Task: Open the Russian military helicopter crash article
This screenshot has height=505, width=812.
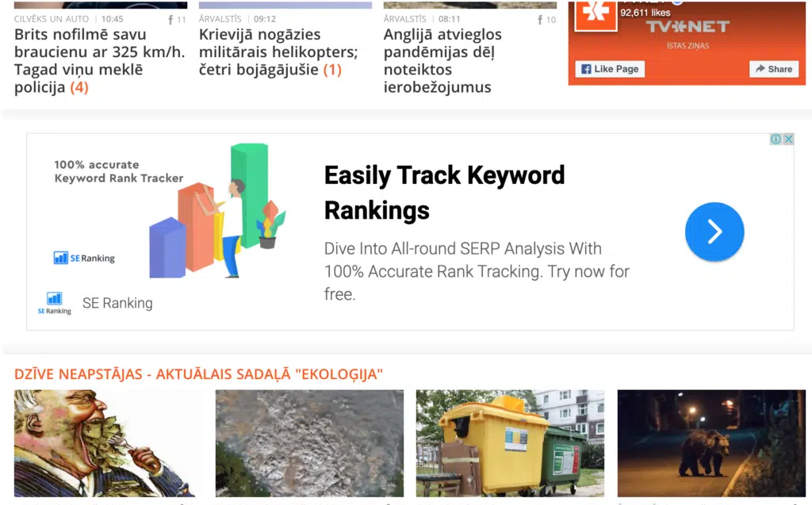Action: (x=278, y=52)
